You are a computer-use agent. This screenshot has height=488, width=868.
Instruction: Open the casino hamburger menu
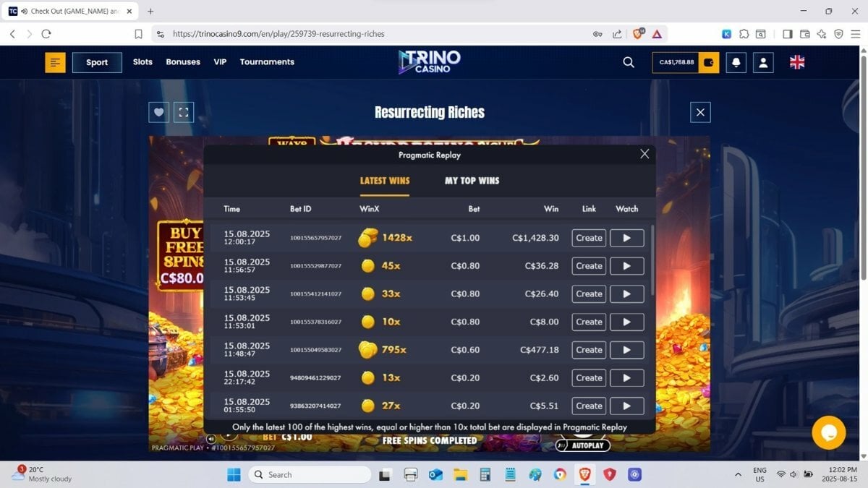point(55,62)
